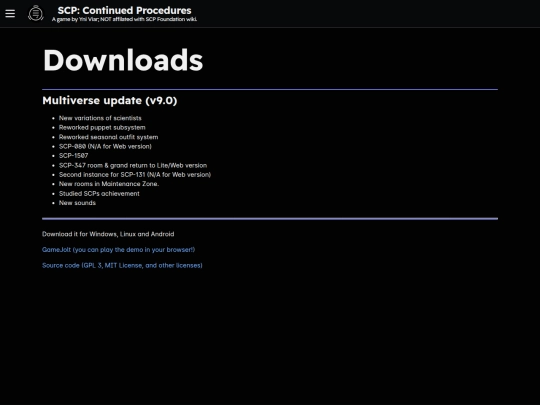Viewport: 540px width, 405px height.
Task: Click the Downloads page heading
Action: click(123, 60)
